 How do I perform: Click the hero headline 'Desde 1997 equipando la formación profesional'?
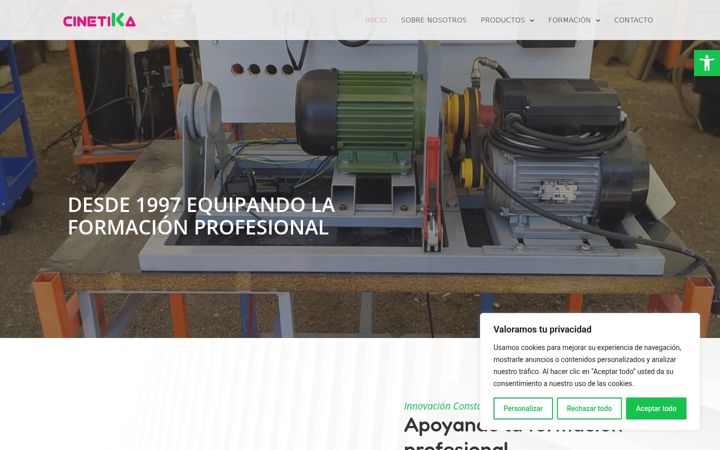tap(201, 216)
